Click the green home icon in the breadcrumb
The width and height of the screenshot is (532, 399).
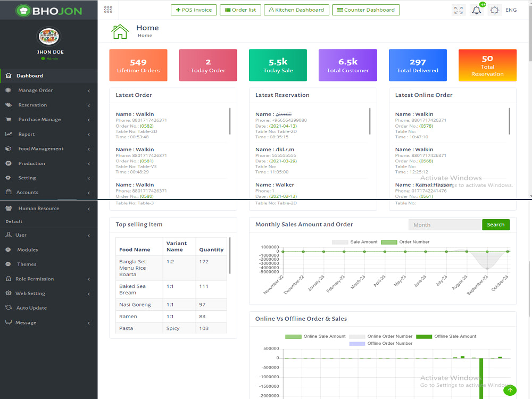[x=121, y=30]
